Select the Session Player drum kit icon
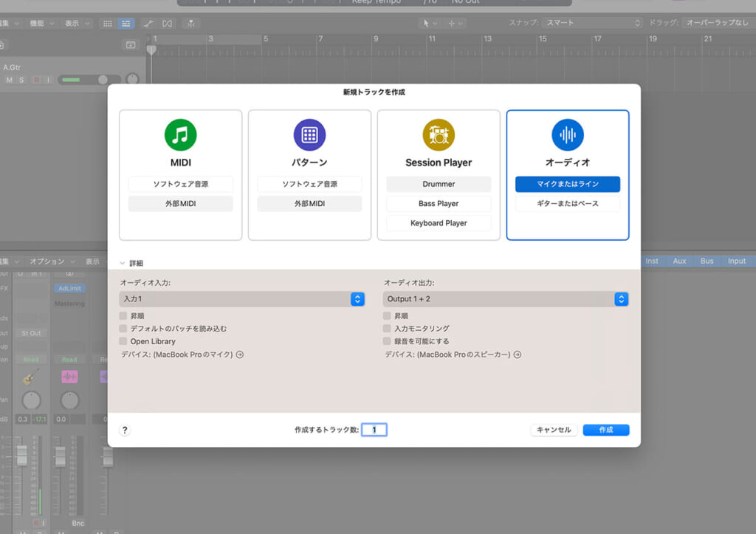The image size is (756, 534). (439, 136)
